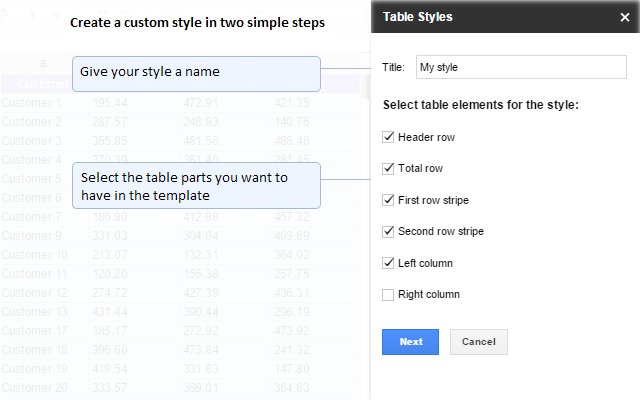Click the 'Select the table parts' callout
The width and height of the screenshot is (640, 400).
point(196,186)
